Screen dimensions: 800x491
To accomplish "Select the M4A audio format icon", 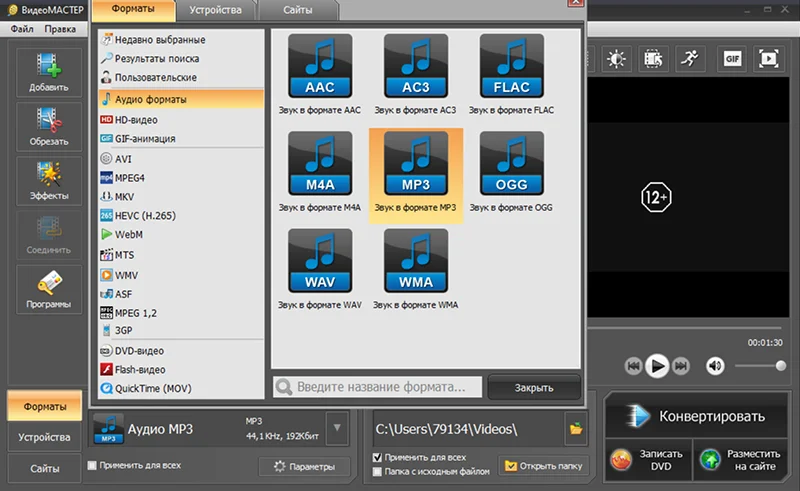I will click(x=320, y=163).
